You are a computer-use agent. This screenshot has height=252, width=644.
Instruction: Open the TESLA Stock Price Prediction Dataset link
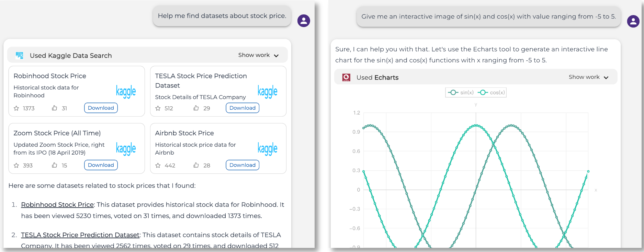pos(80,235)
